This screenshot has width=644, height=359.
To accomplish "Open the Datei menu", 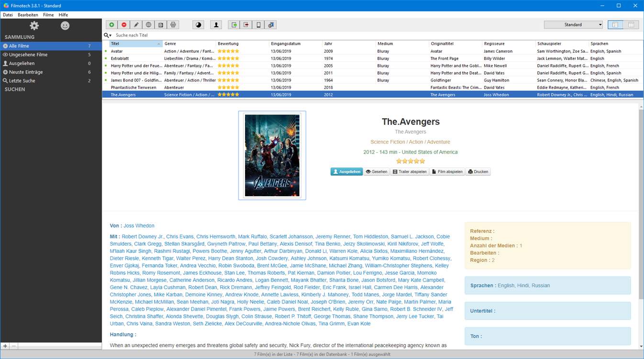I will [8, 15].
